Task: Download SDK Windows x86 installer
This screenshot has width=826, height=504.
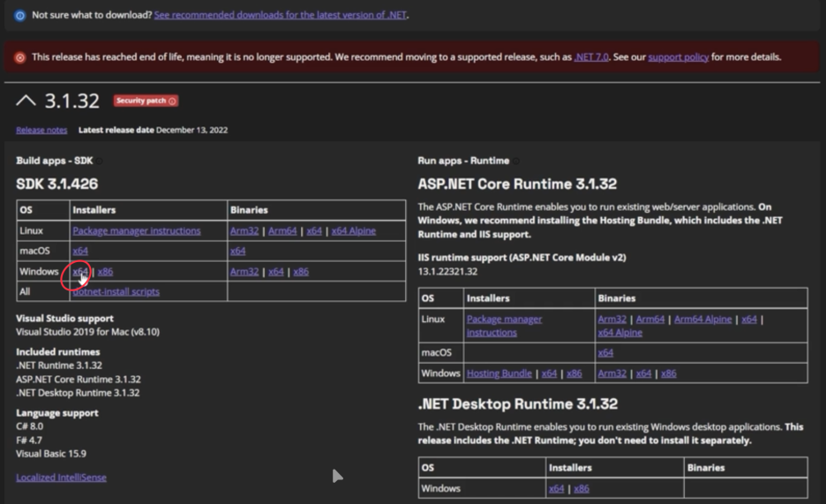Action: click(x=105, y=272)
